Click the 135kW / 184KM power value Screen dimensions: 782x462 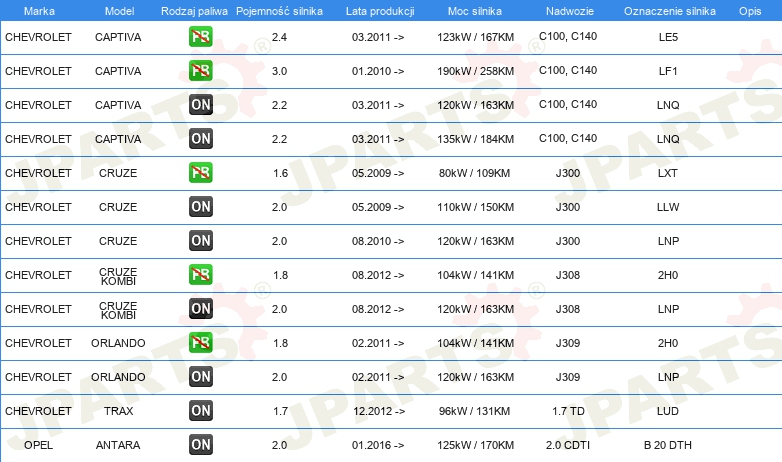(x=475, y=139)
